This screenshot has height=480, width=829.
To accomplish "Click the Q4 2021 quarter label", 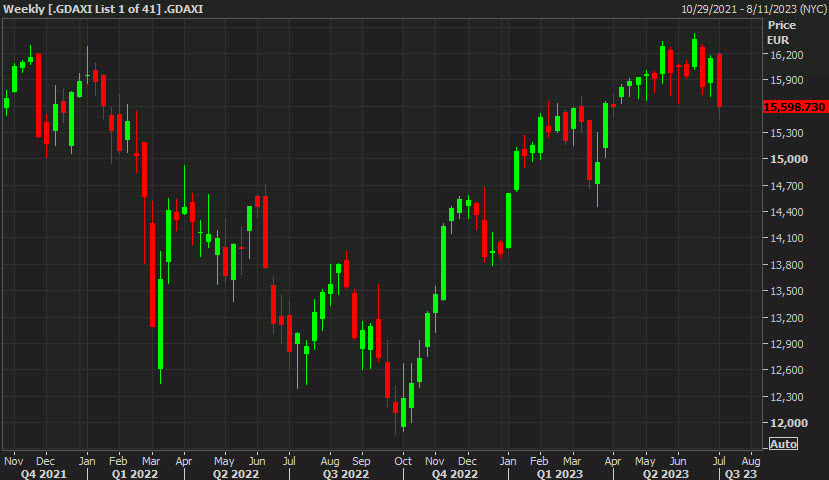I will click(x=43, y=474).
